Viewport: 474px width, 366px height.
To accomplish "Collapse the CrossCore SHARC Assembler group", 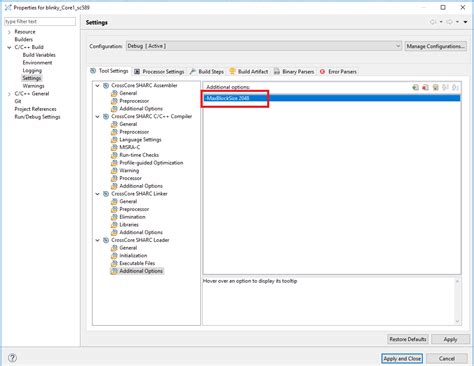I will 97,86.
